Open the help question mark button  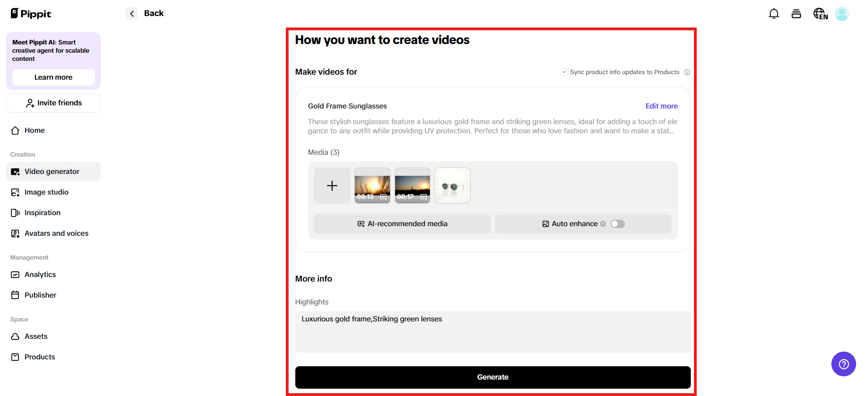pyautogui.click(x=844, y=364)
